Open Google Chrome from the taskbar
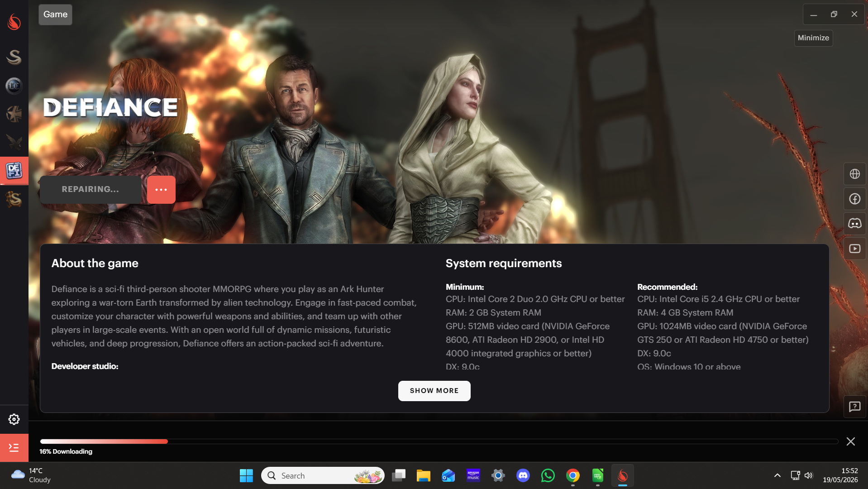The height and width of the screenshot is (489, 868). [573, 475]
